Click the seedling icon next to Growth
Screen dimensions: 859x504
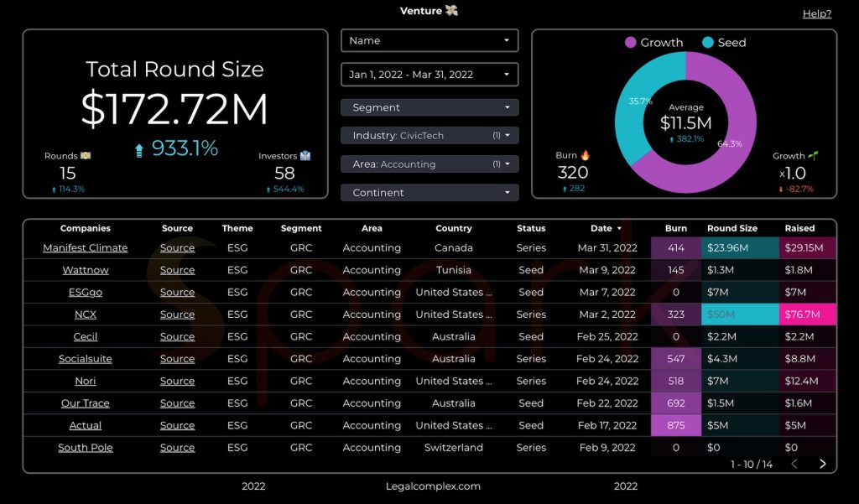click(813, 156)
